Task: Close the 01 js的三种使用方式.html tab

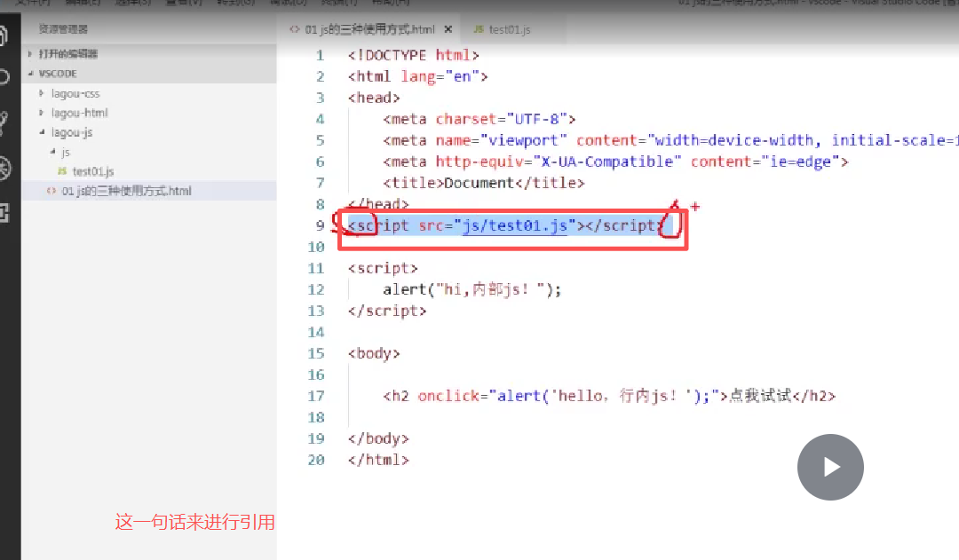Action: click(448, 29)
